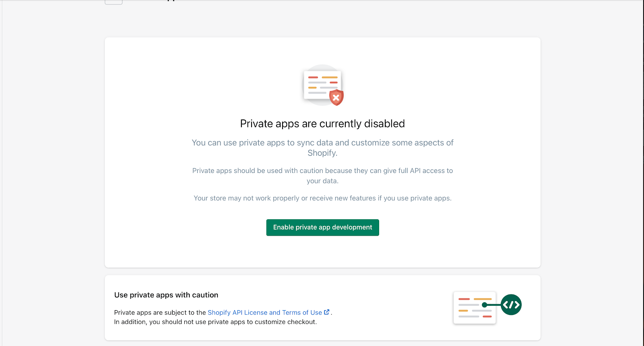Click the document illustration in caution card

coord(474,308)
